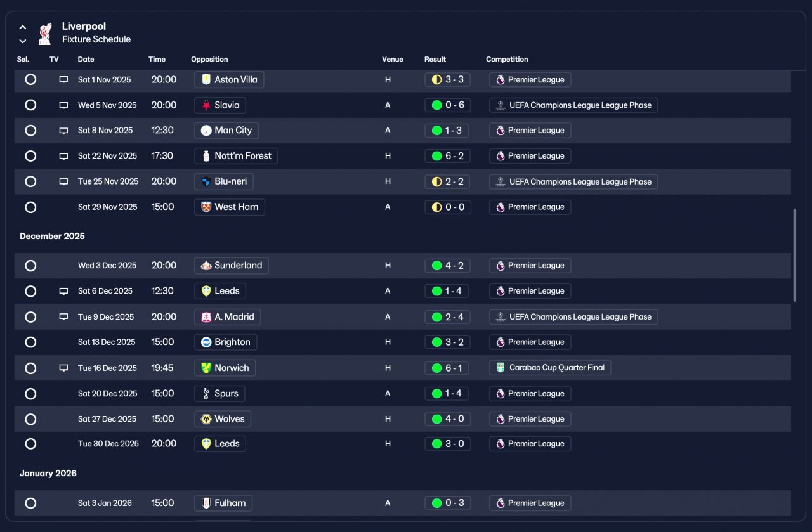The height and width of the screenshot is (532, 812).
Task: Sort fixtures by the Date column header
Action: click(86, 60)
